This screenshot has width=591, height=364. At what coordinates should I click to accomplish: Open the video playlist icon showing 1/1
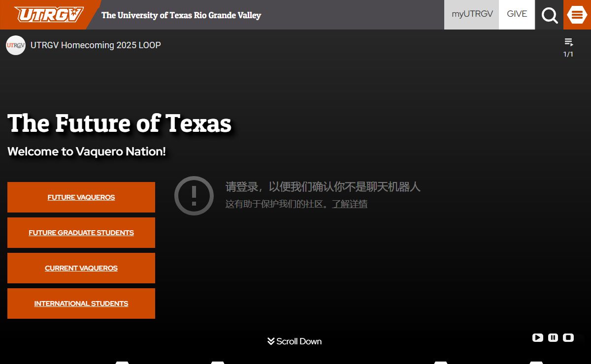tap(568, 47)
